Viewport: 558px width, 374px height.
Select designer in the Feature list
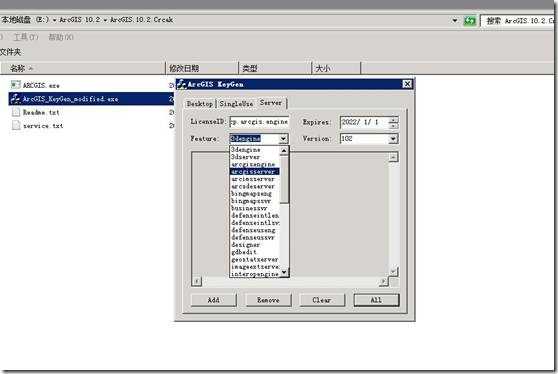(255, 245)
